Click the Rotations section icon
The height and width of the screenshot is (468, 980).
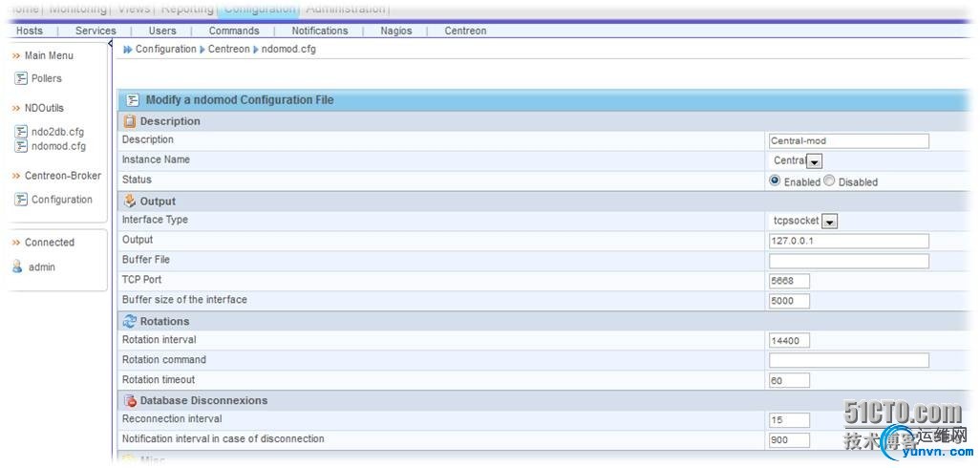coord(129,321)
